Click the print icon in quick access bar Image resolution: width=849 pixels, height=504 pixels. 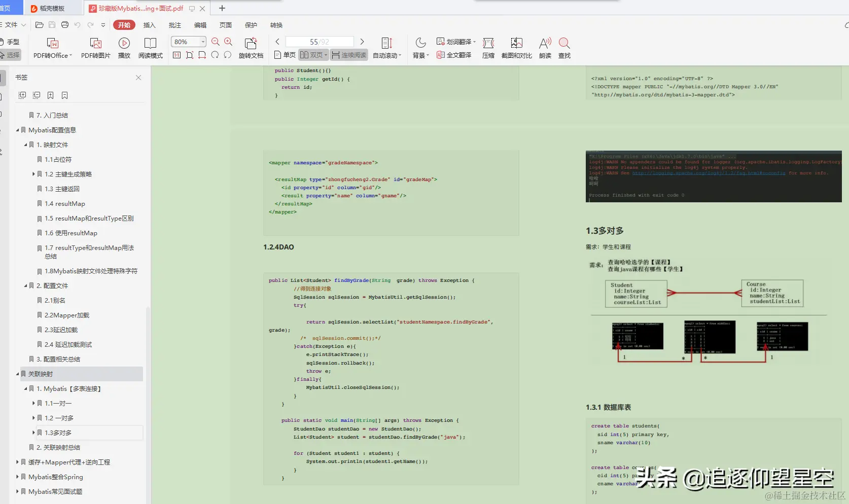65,25
